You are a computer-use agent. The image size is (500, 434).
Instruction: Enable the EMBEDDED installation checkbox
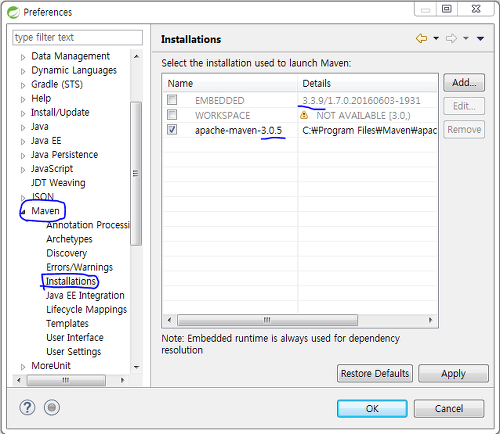coord(172,100)
